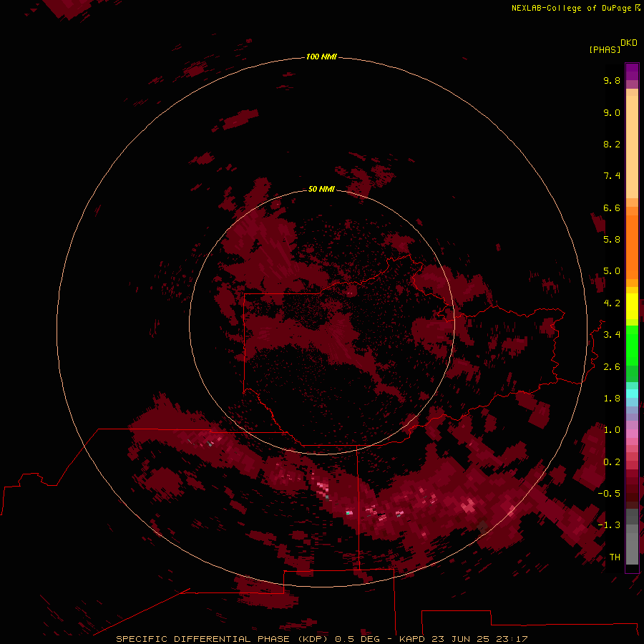This screenshot has height=644, width=644.
Task: Click the 9.0 value on the color scale
Action: [x=612, y=112]
